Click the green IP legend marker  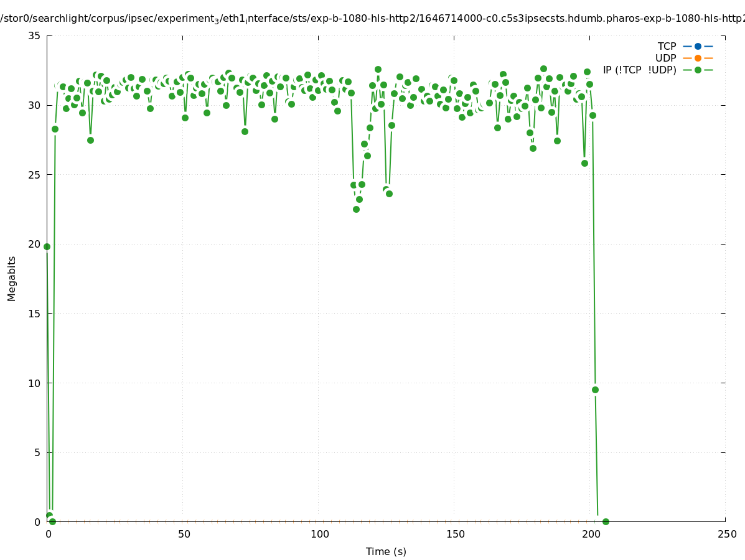coord(698,70)
